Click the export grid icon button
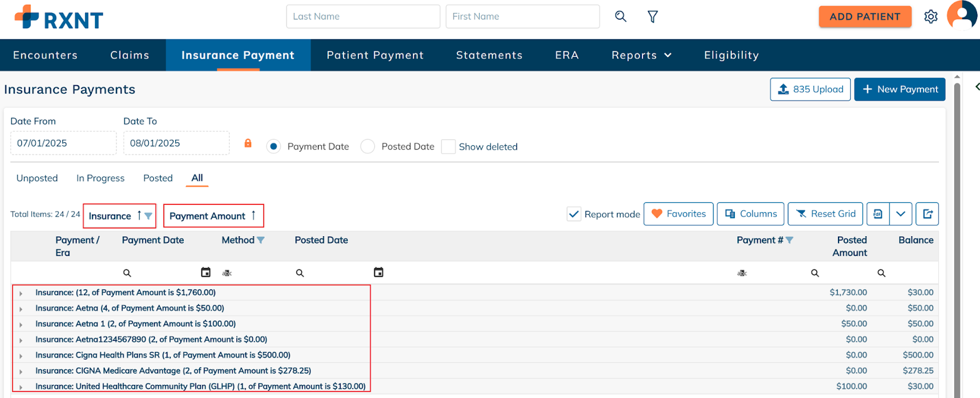Screen dimensions: 980x398 tap(927, 214)
